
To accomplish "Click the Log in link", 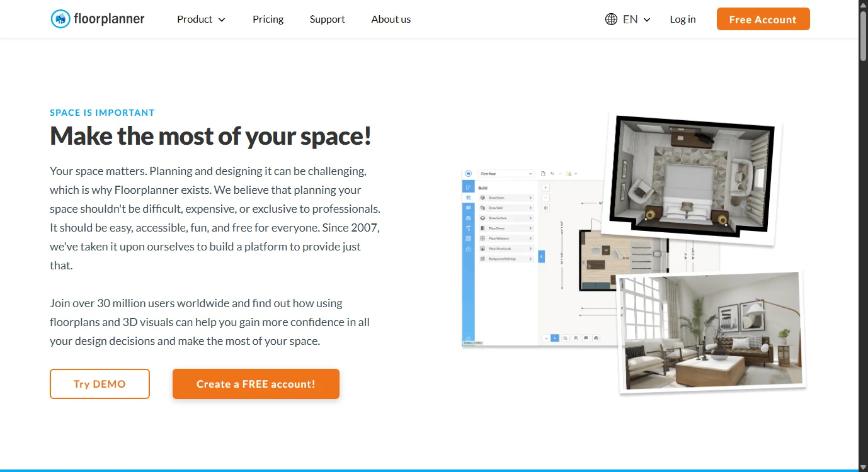I will (682, 20).
